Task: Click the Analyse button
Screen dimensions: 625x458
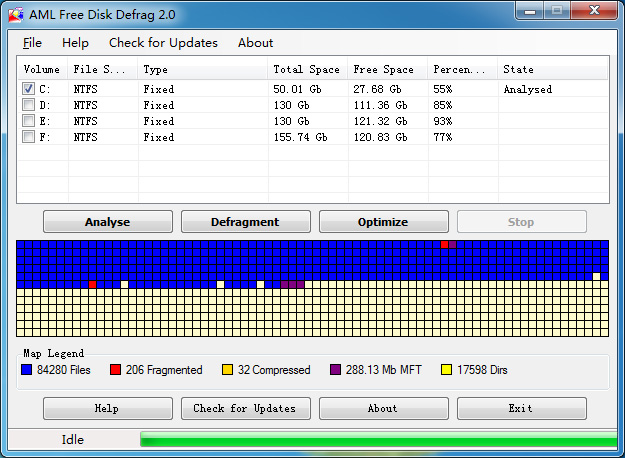Action: click(x=108, y=222)
